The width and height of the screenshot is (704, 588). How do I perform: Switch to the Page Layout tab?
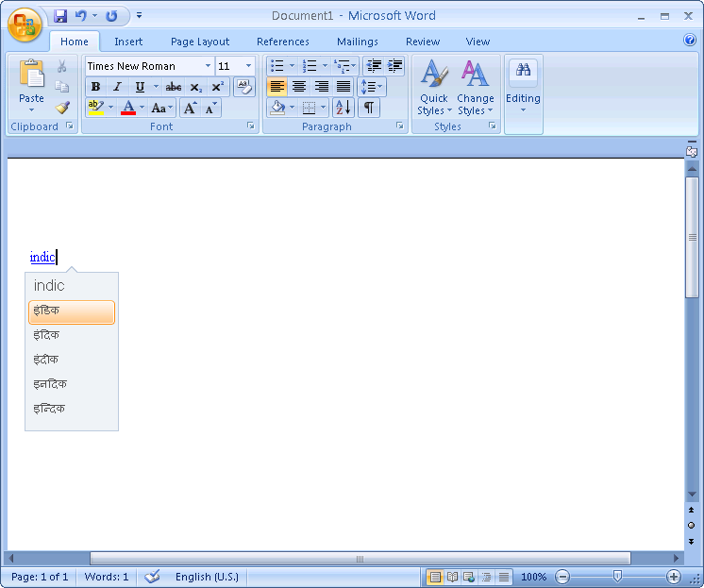coord(200,42)
